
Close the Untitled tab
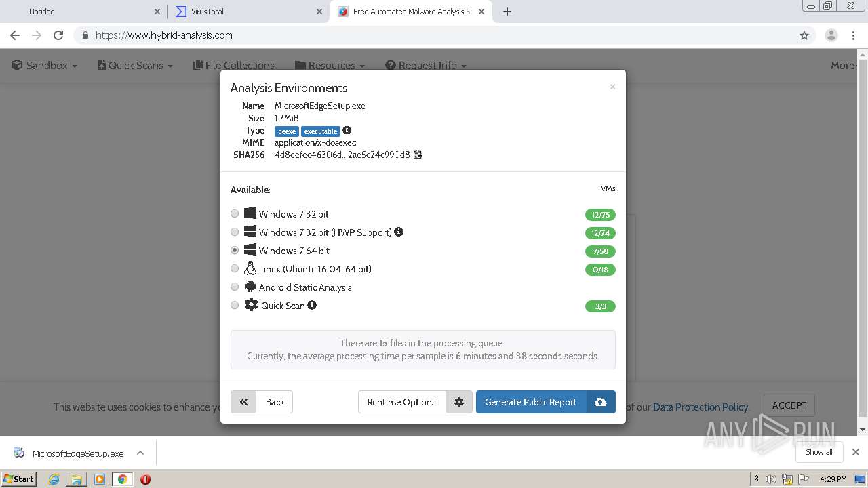coord(157,12)
